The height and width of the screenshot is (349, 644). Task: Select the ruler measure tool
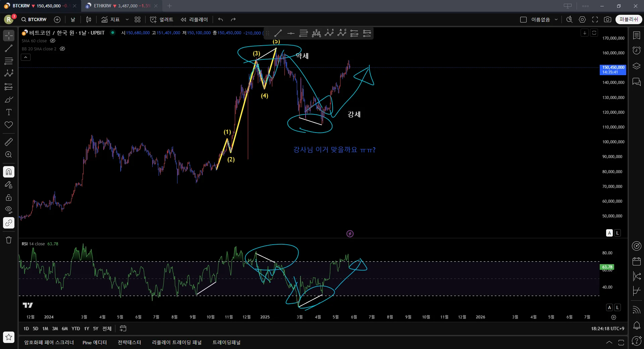pos(9,142)
